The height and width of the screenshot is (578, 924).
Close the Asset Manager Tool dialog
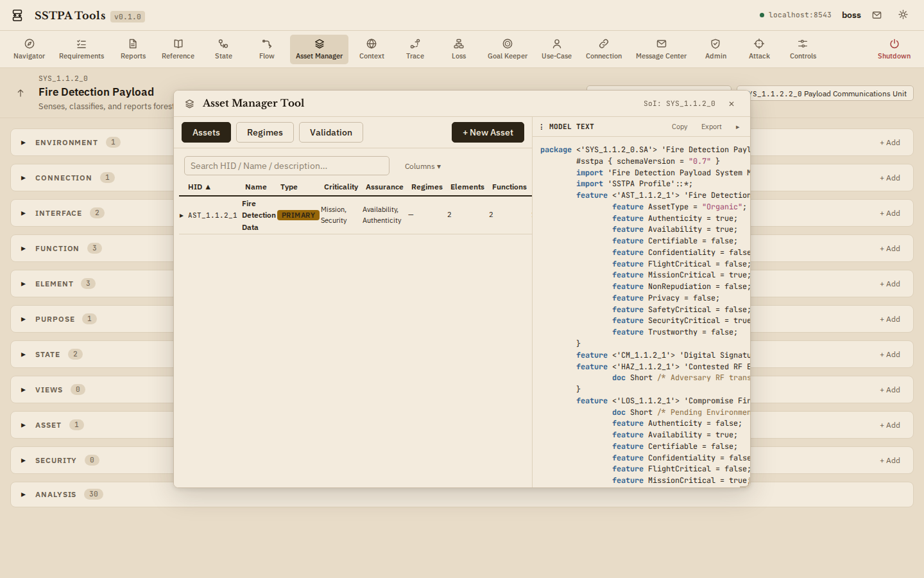pos(732,103)
